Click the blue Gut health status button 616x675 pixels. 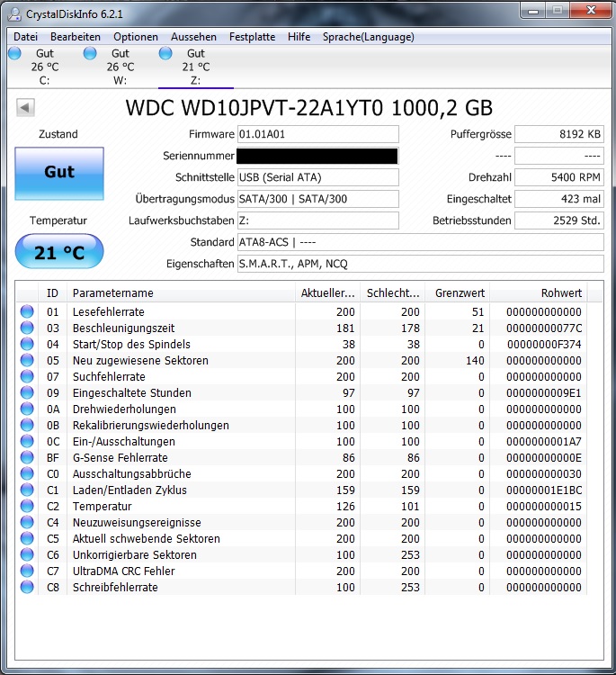(x=59, y=174)
